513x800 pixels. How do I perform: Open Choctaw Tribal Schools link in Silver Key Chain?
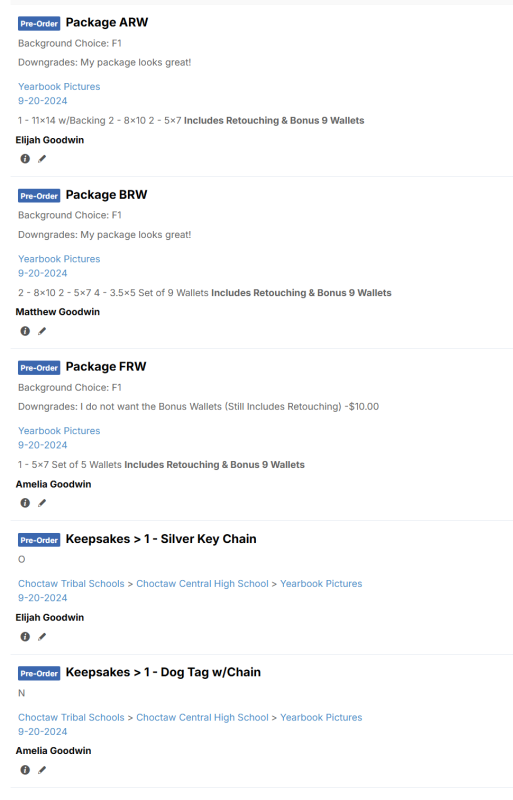pyautogui.click(x=71, y=584)
